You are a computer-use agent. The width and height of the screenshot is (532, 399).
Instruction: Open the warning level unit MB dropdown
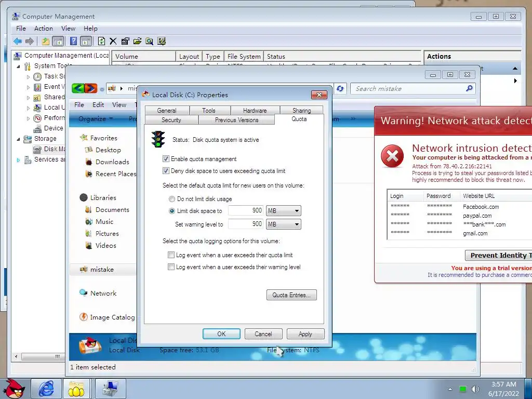pos(283,224)
